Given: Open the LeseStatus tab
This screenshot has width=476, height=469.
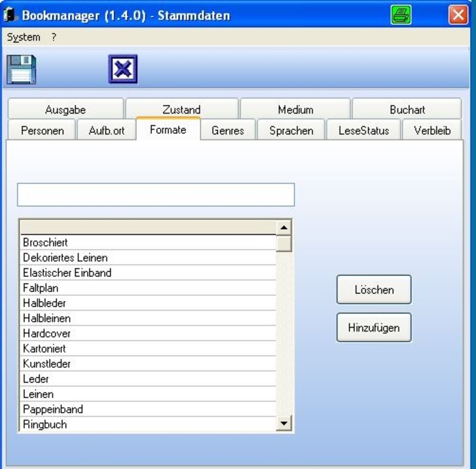Looking at the screenshot, I should [364, 130].
